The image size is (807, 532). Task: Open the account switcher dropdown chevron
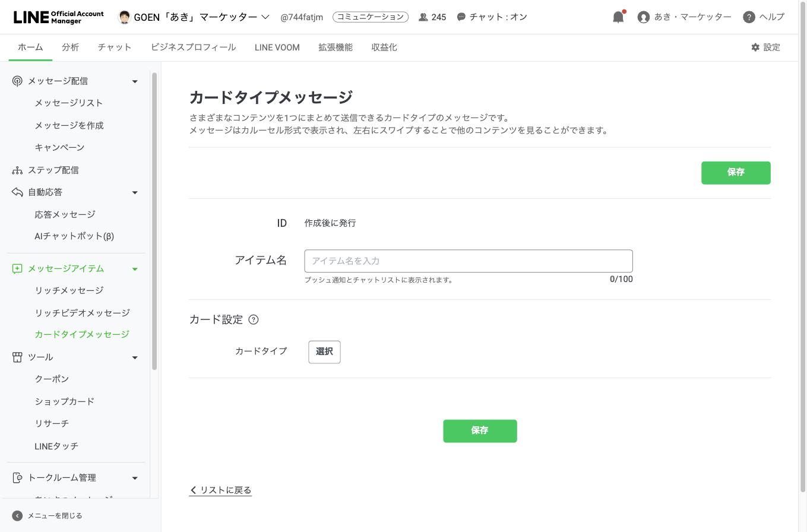[x=265, y=17]
